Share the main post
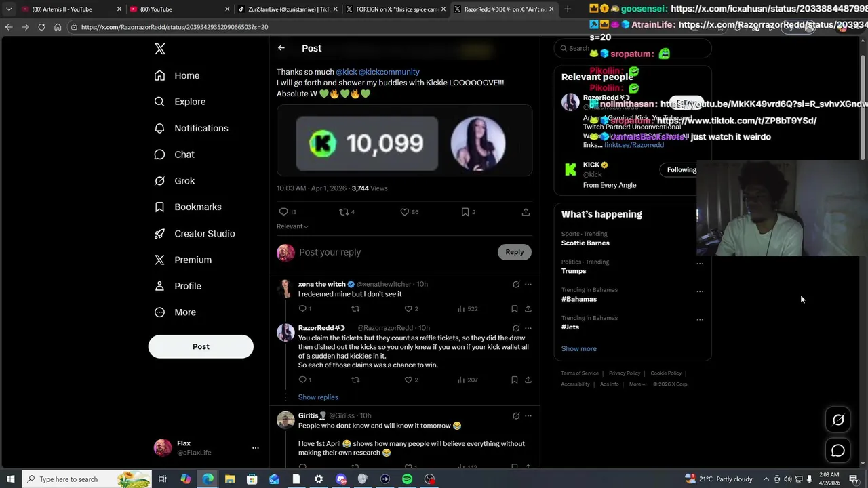Viewport: 868px width, 488px height. (526, 212)
